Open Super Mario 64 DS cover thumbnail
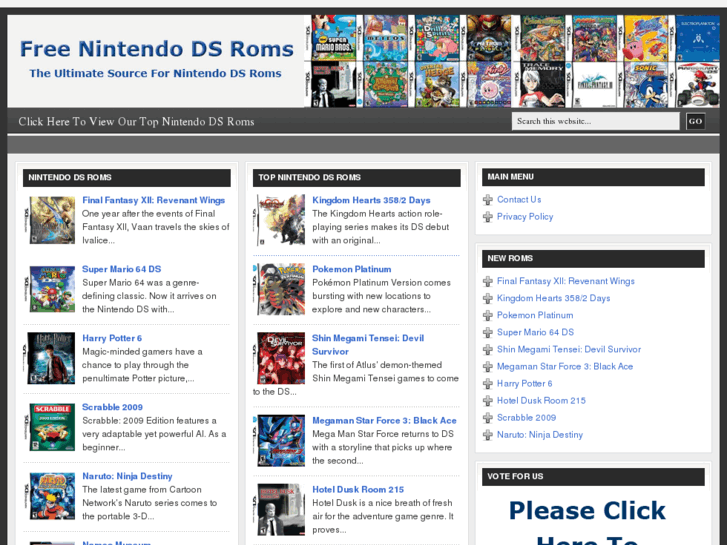 (50, 289)
